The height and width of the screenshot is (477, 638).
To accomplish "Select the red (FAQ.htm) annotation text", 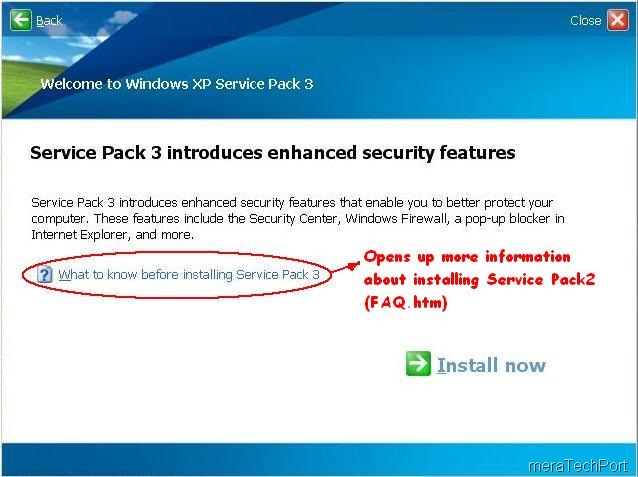I will pos(406,302).
